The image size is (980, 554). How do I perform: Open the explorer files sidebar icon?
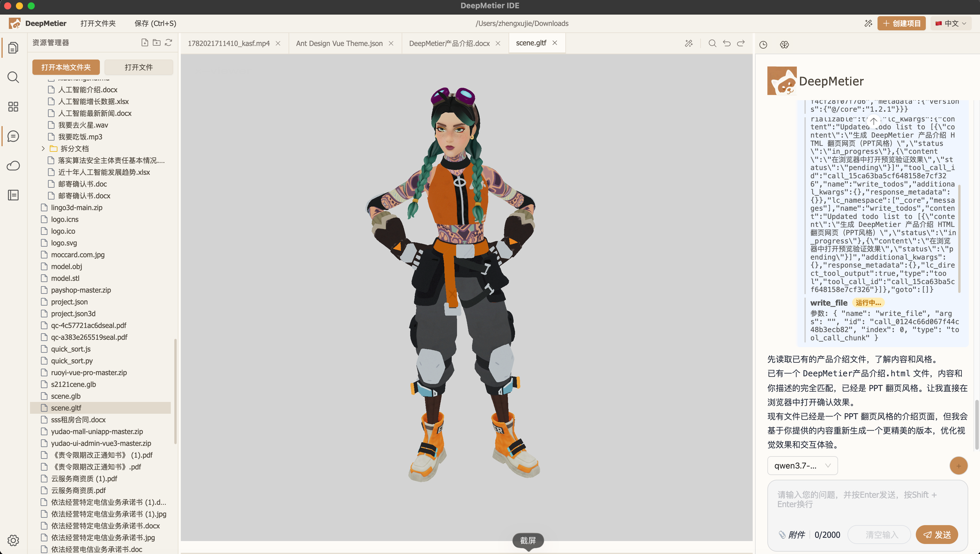coord(13,48)
